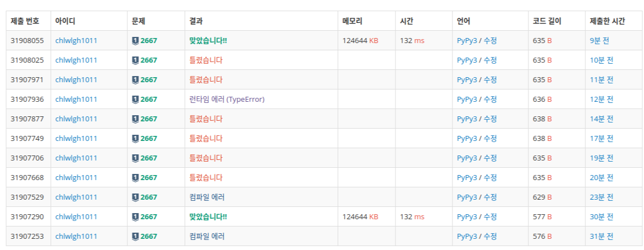
Task: Click the '12분 전' submission time
Action: [602, 99]
